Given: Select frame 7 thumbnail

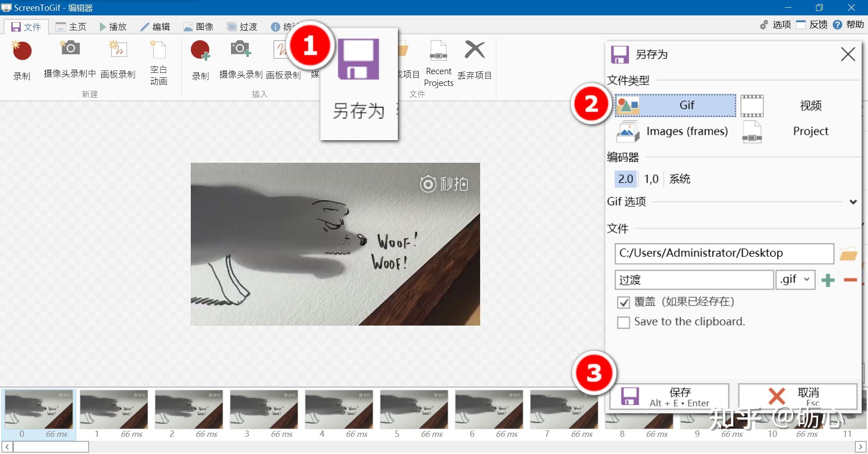Looking at the screenshot, I should (564, 414).
